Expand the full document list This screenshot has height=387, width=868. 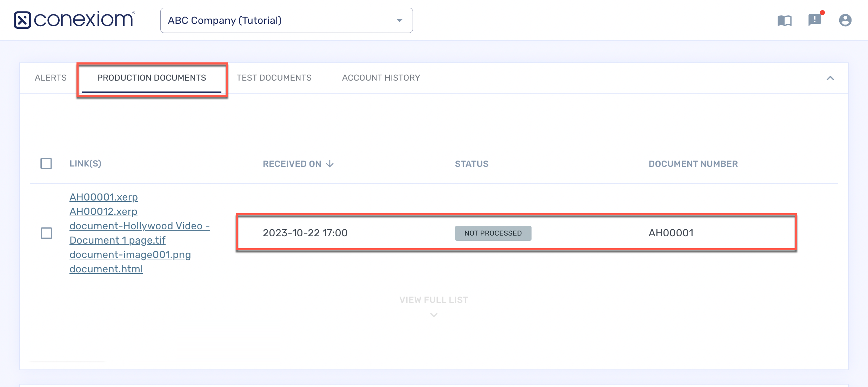pos(434,300)
